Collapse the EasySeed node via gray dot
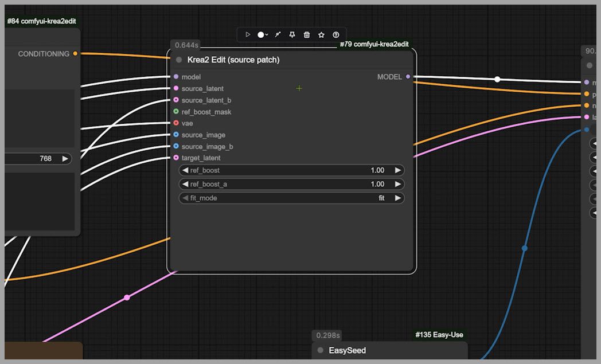Viewport: 601px width, 364px height. [x=321, y=350]
